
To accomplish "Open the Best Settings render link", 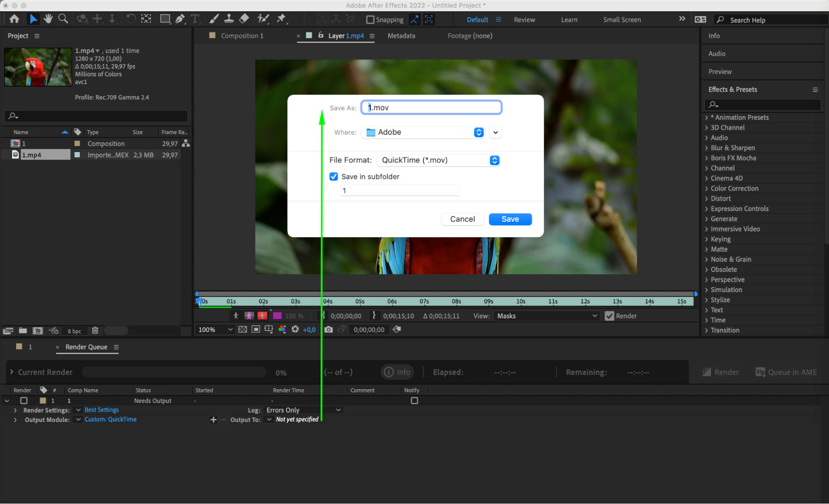I will (x=102, y=409).
